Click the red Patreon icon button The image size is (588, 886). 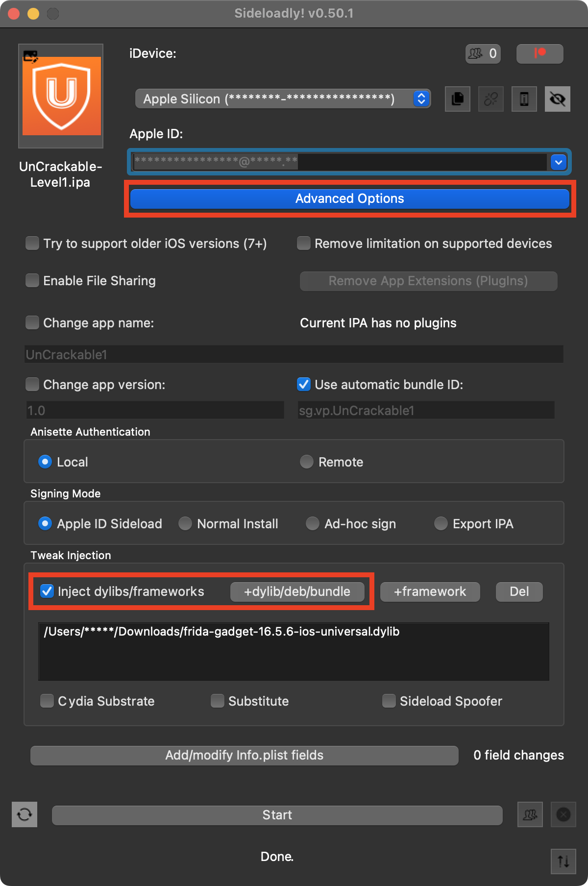[x=539, y=53]
